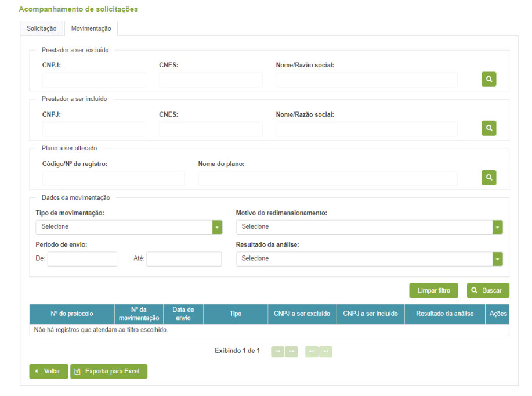Click the Período de envio De field
The image size is (532, 396).
point(82,259)
